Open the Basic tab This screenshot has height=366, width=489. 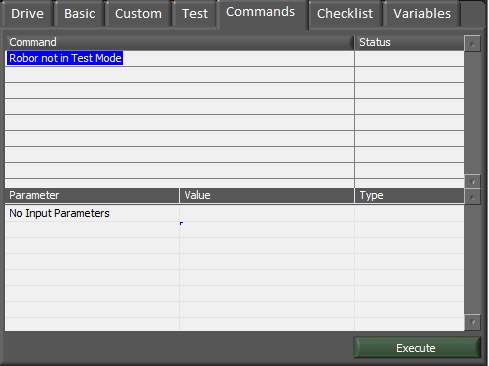(80, 14)
